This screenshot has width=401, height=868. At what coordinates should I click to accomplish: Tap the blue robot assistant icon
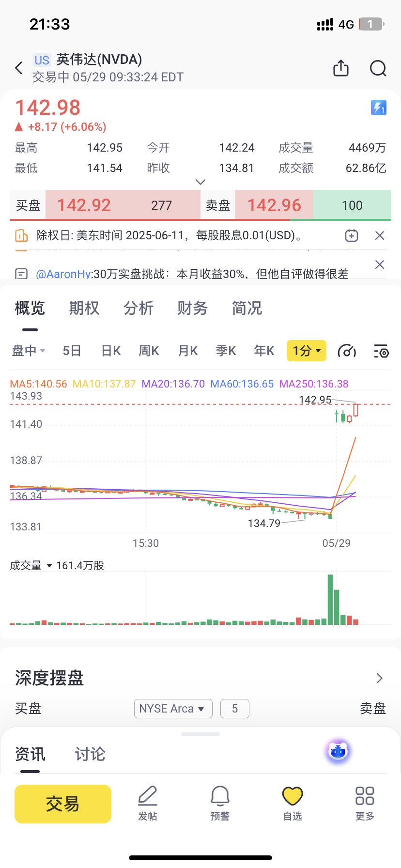point(338,752)
